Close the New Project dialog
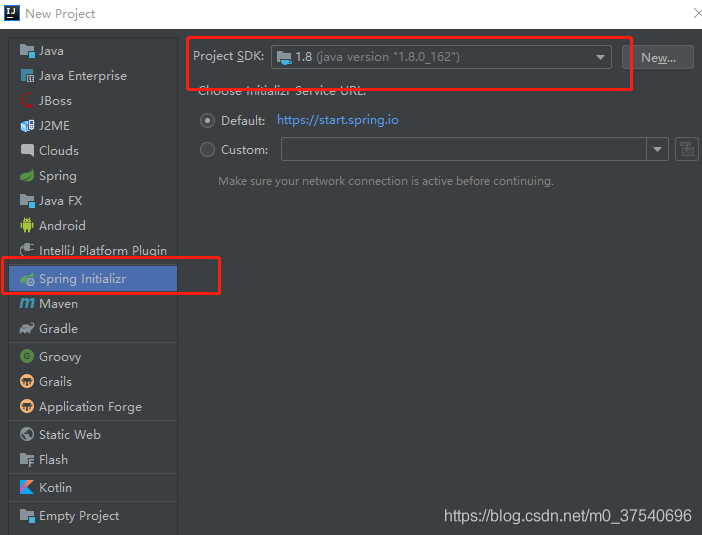 tap(697, 13)
